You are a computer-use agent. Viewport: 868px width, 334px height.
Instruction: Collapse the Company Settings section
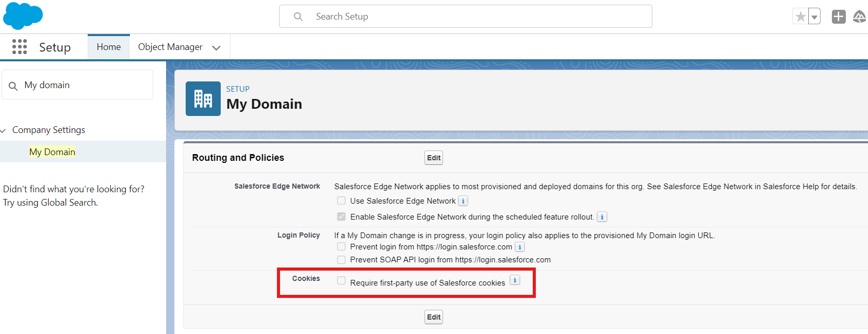pos(4,130)
